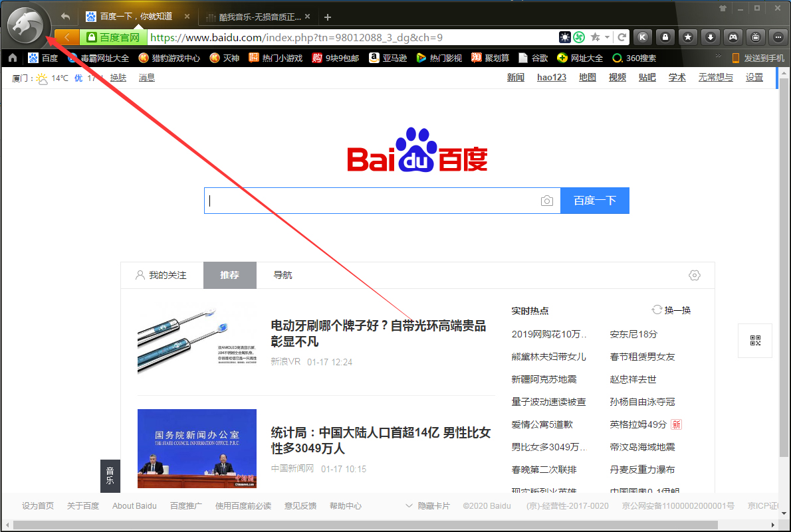Click the camera icon in the search box
The image size is (791, 532).
[546, 200]
